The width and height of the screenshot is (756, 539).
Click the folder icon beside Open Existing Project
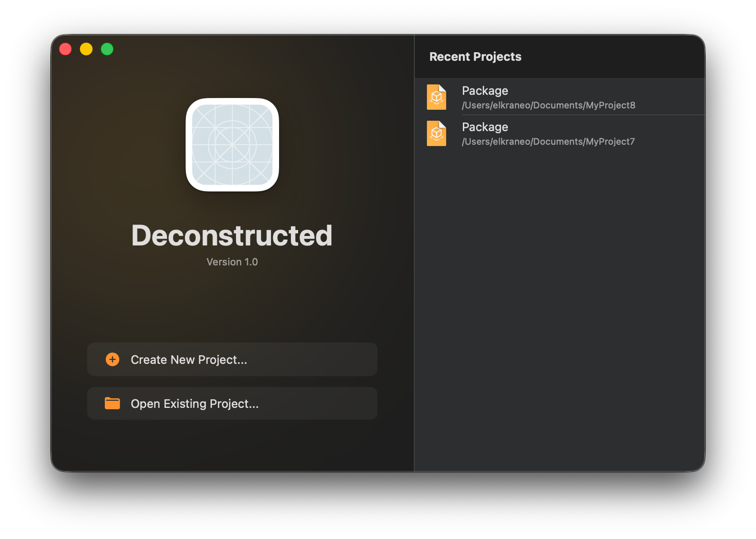[x=112, y=403]
